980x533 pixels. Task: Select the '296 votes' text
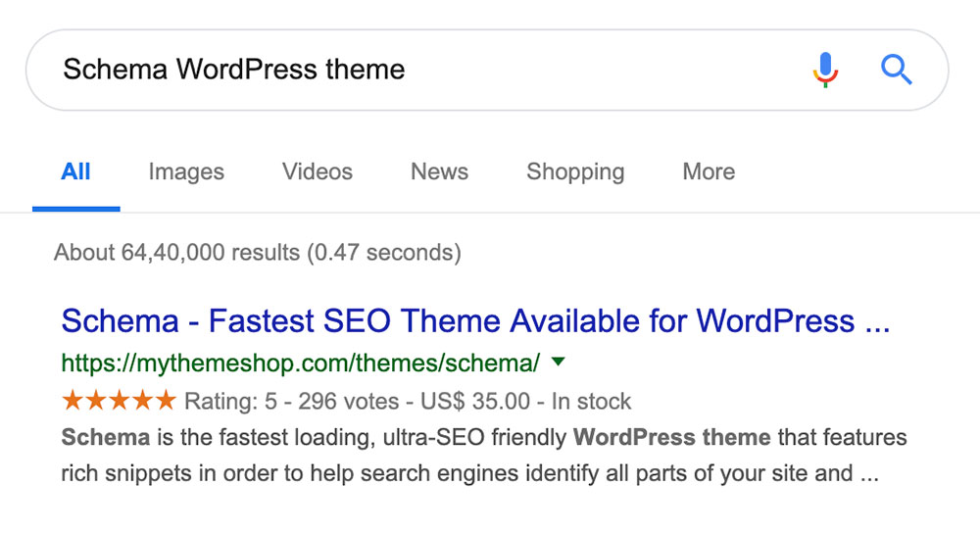click(x=348, y=401)
